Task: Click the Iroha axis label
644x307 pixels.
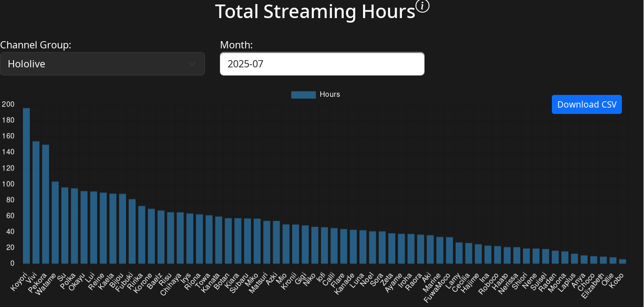Action: click(405, 280)
